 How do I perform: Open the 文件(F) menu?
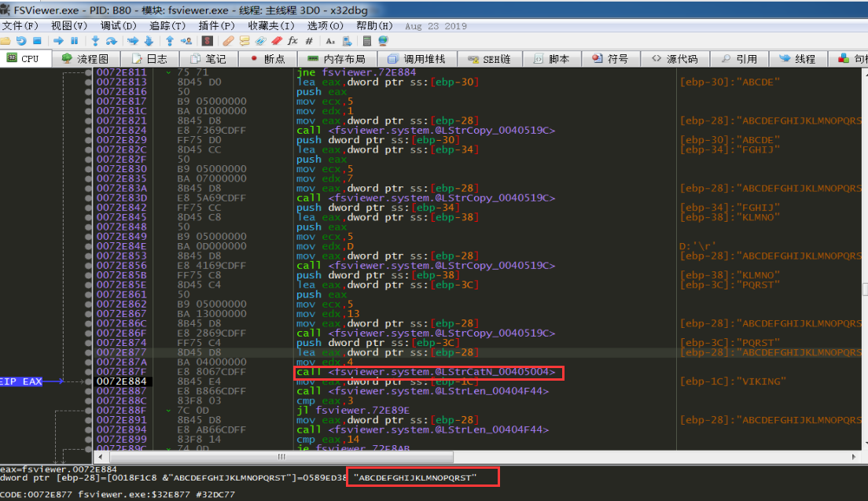point(20,25)
